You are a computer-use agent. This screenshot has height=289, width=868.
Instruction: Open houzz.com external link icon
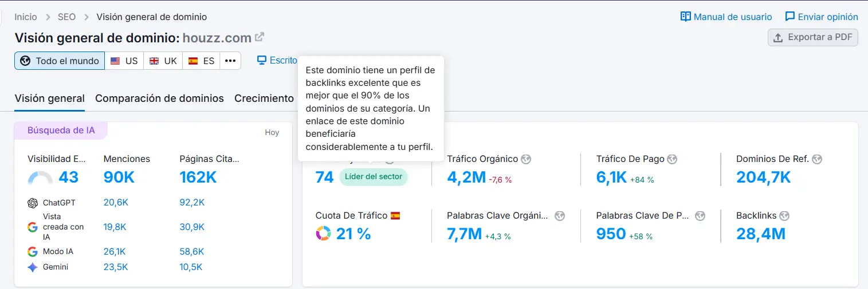click(260, 37)
